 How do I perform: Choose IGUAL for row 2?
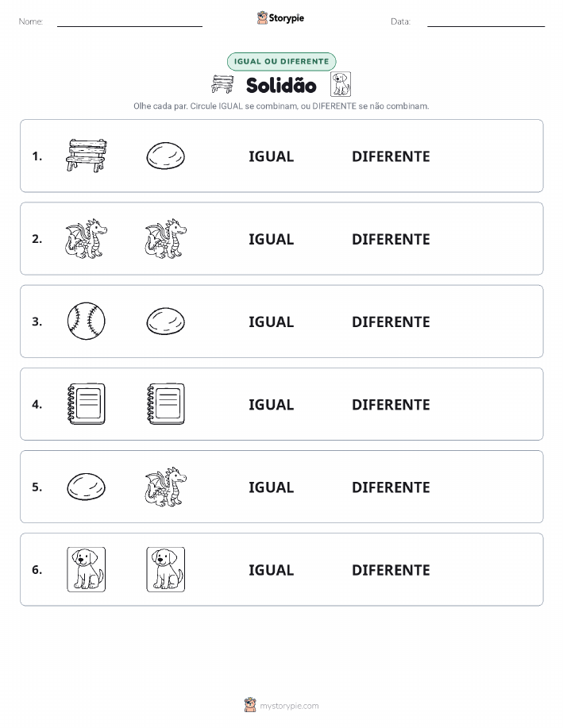[272, 239]
